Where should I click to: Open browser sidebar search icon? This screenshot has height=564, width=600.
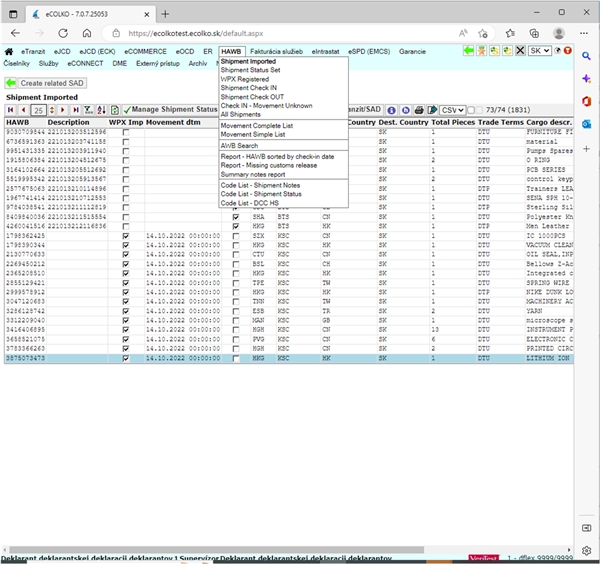point(586,56)
